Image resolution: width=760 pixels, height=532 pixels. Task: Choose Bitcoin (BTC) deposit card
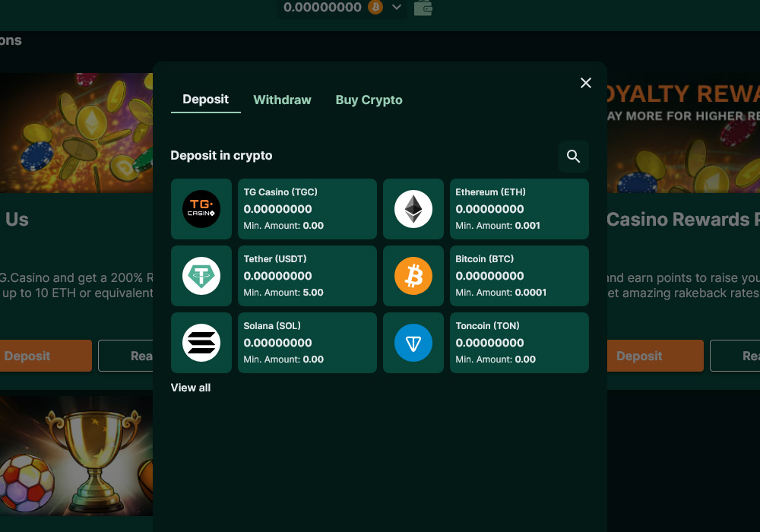click(519, 276)
